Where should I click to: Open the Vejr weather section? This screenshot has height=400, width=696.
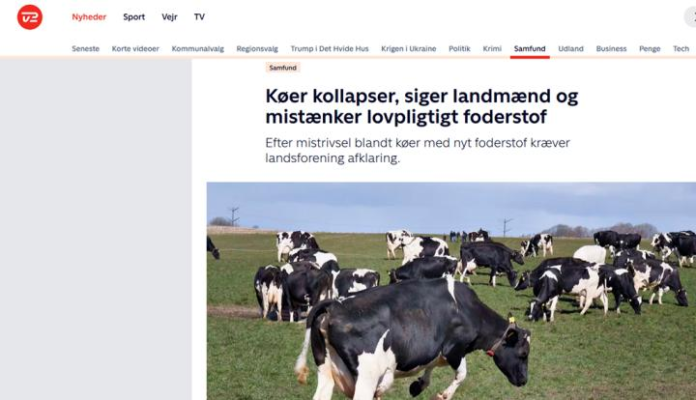pyautogui.click(x=170, y=17)
